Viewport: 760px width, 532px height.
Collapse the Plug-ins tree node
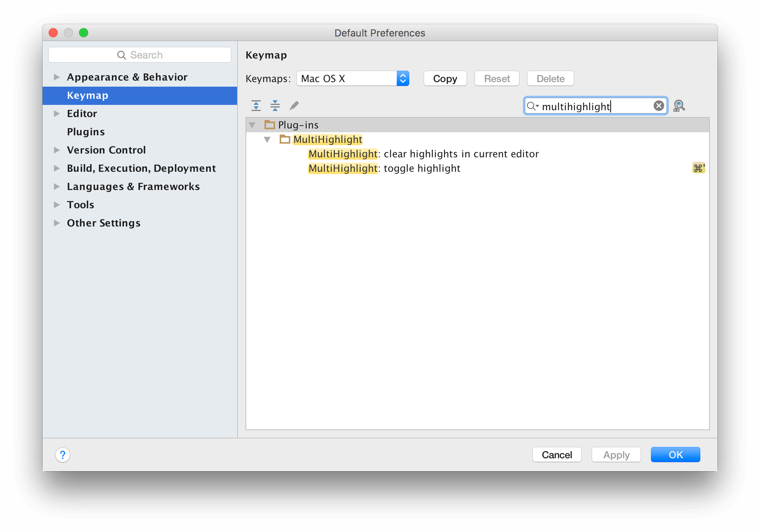(x=252, y=125)
